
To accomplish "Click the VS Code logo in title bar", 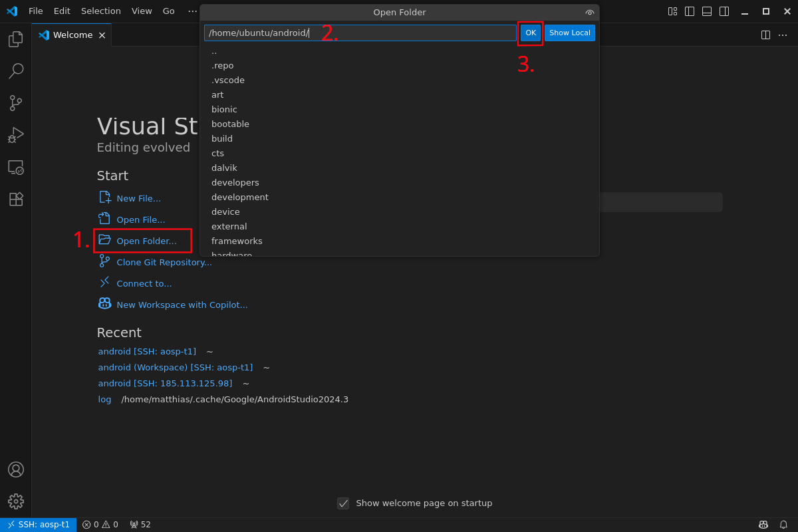I will click(x=12, y=11).
